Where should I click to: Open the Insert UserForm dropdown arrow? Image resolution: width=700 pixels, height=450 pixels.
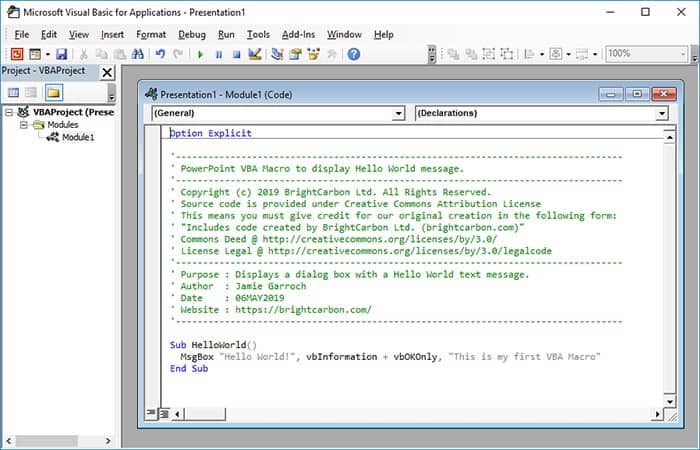point(47,54)
